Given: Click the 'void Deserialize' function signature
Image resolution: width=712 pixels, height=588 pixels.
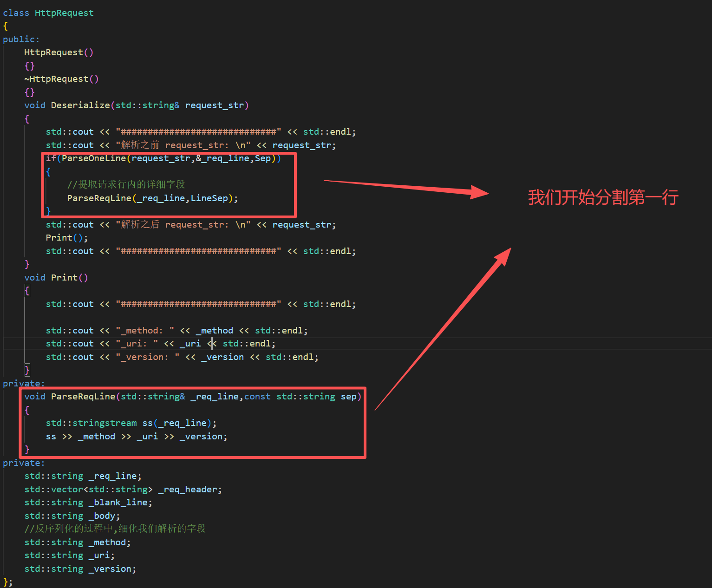Looking at the screenshot, I should 137,105.
